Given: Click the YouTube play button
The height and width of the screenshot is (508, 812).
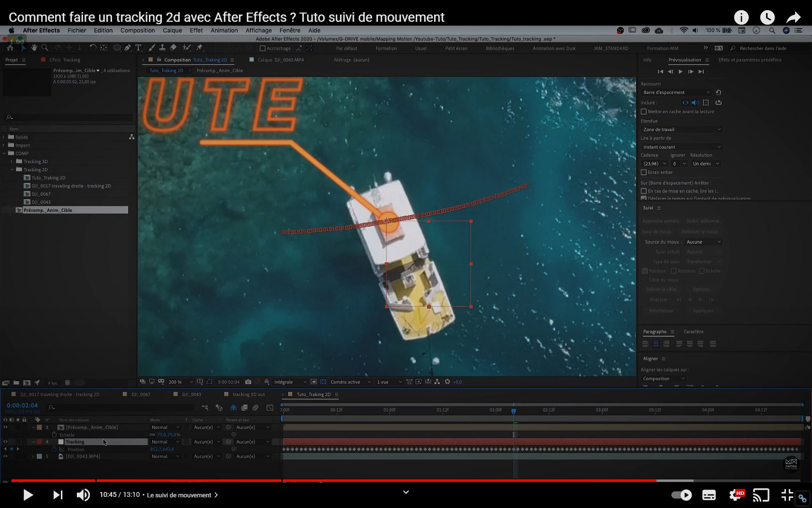Looking at the screenshot, I should point(28,495).
